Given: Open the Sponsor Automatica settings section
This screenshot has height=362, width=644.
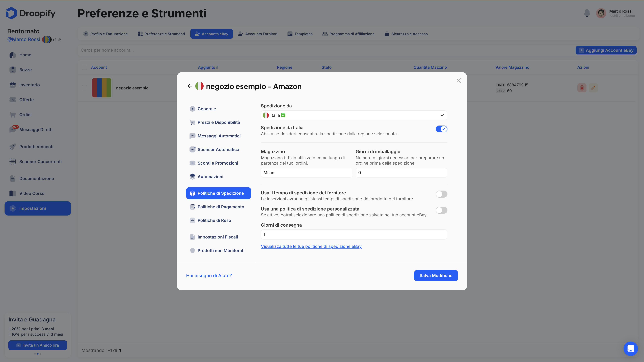Looking at the screenshot, I should (x=218, y=149).
